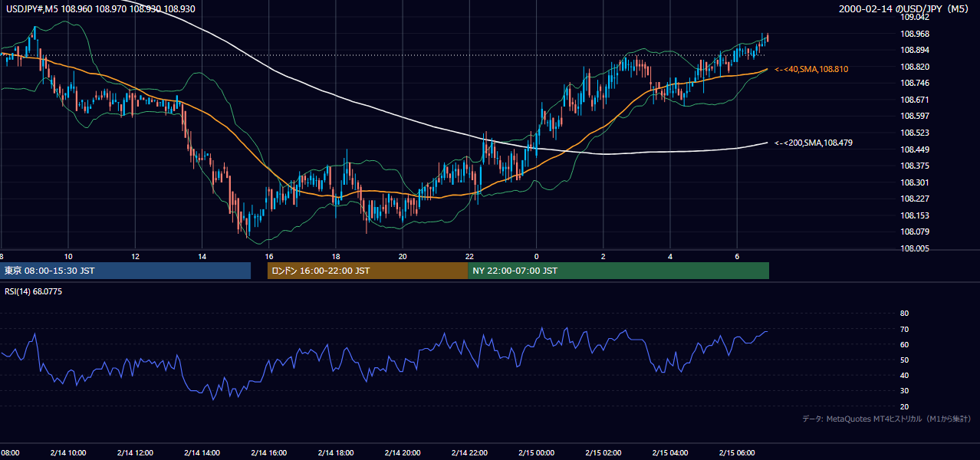This screenshot has height=460, width=980.
Task: Click the bottom time label 2/15 04:00
Action: tap(670, 452)
